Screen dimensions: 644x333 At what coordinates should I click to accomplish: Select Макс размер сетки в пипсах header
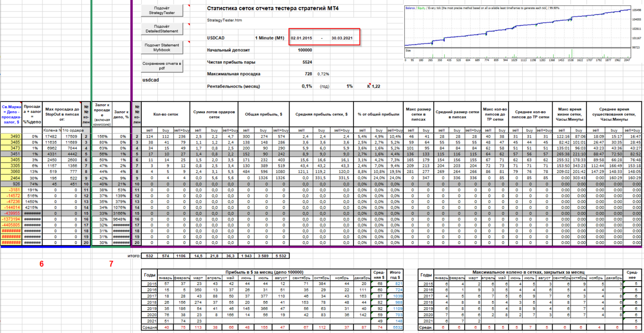tap(418, 114)
